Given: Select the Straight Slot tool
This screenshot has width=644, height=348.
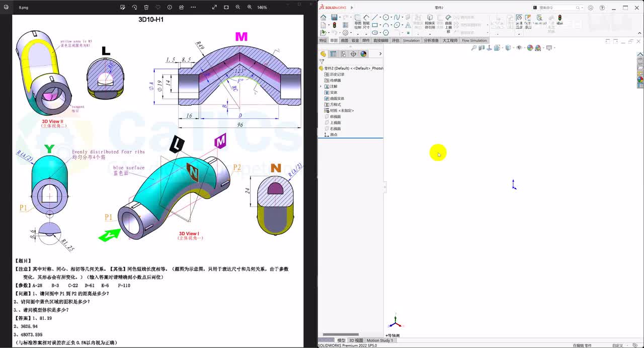Looking at the screenshot, I should pos(375,32).
